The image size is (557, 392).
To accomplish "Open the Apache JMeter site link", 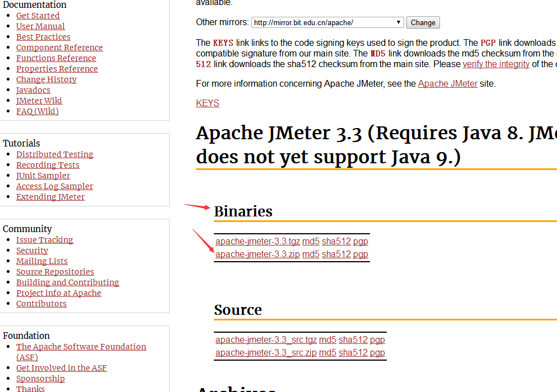I will (448, 83).
